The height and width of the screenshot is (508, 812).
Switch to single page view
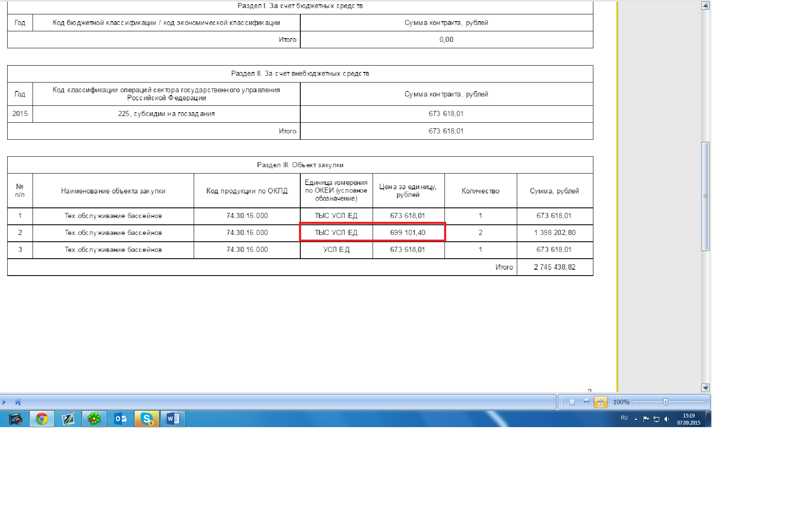[572, 402]
